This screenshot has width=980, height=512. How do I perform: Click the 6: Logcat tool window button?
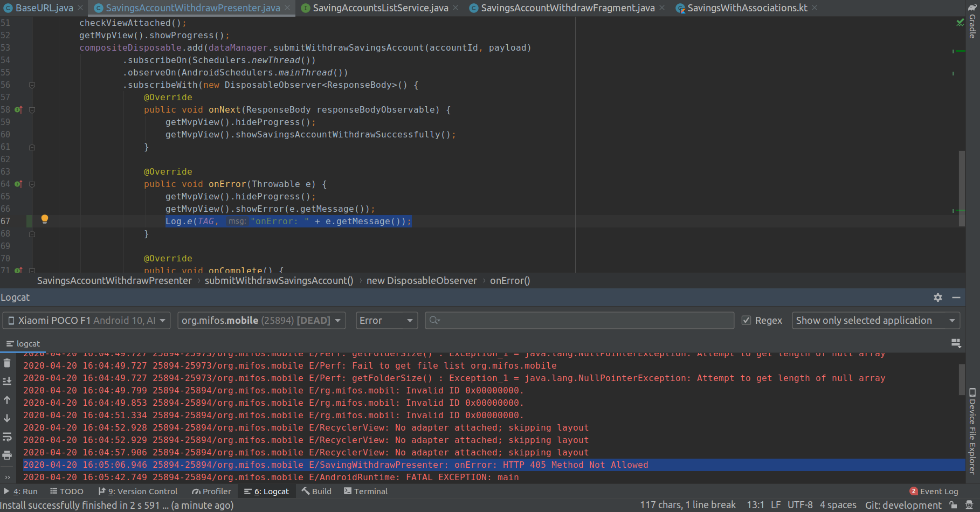[267, 492]
